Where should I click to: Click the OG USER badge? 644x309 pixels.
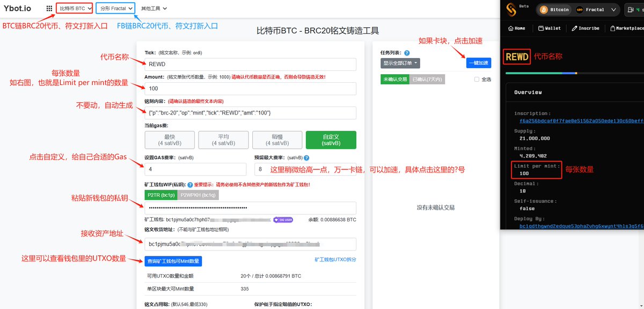[283, 220]
